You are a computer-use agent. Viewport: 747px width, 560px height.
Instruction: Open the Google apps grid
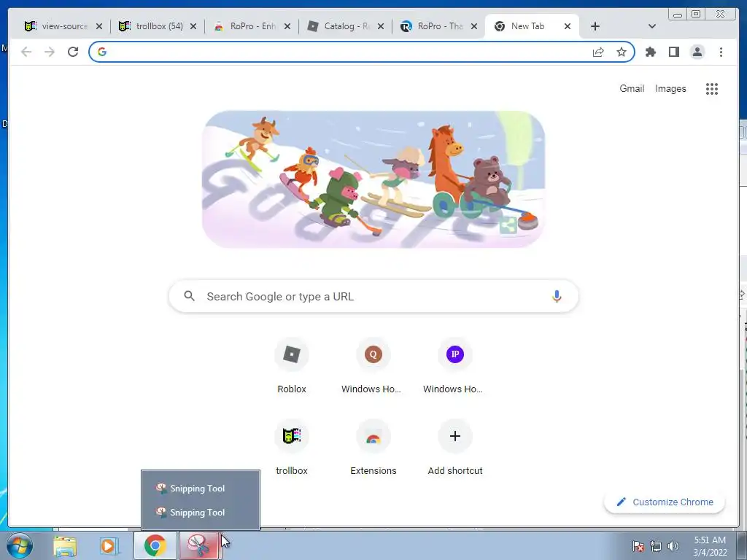[x=712, y=89]
